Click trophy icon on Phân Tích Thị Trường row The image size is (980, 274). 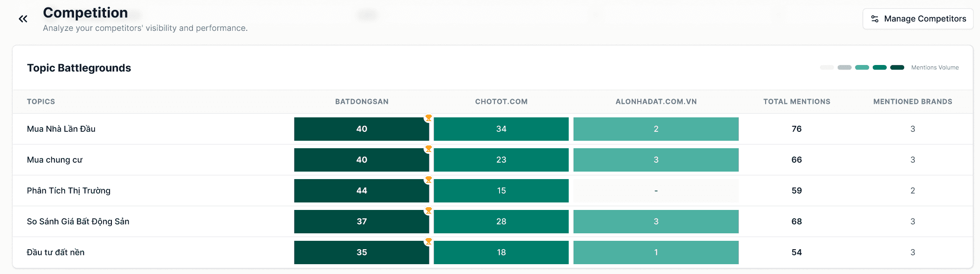point(428,180)
